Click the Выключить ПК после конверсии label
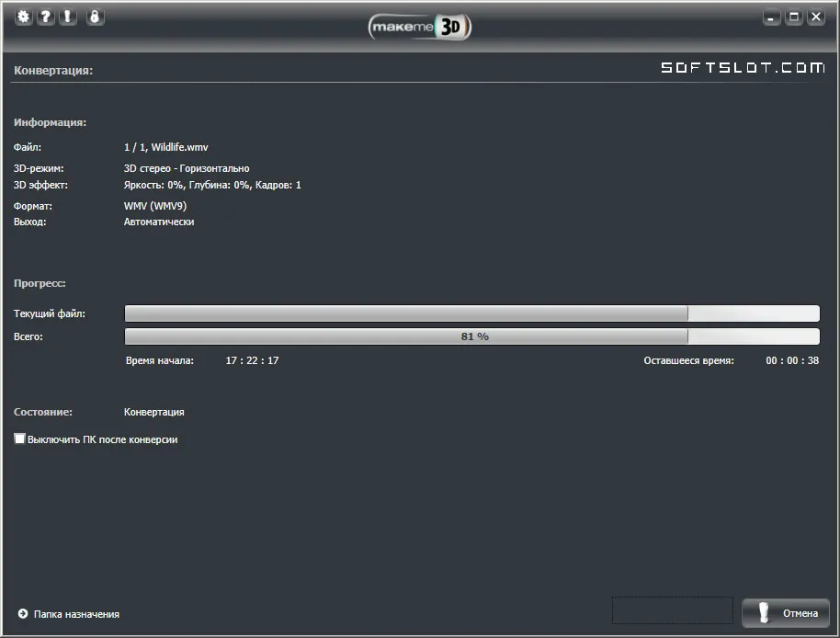840x638 pixels. click(102, 439)
